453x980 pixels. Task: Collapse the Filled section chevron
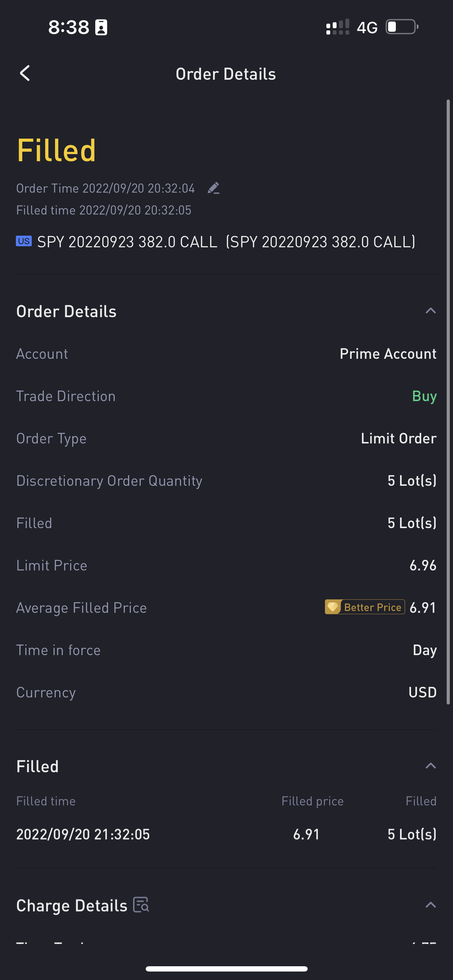(x=430, y=766)
